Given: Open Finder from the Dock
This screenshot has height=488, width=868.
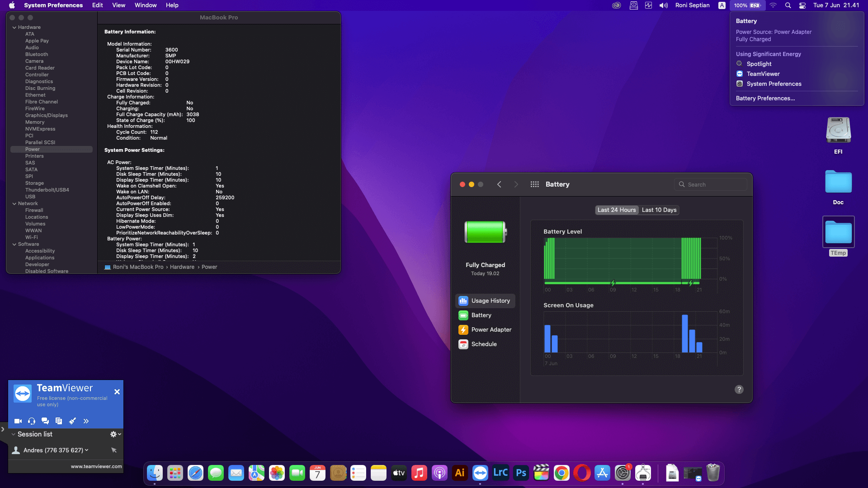Looking at the screenshot, I should point(155,473).
